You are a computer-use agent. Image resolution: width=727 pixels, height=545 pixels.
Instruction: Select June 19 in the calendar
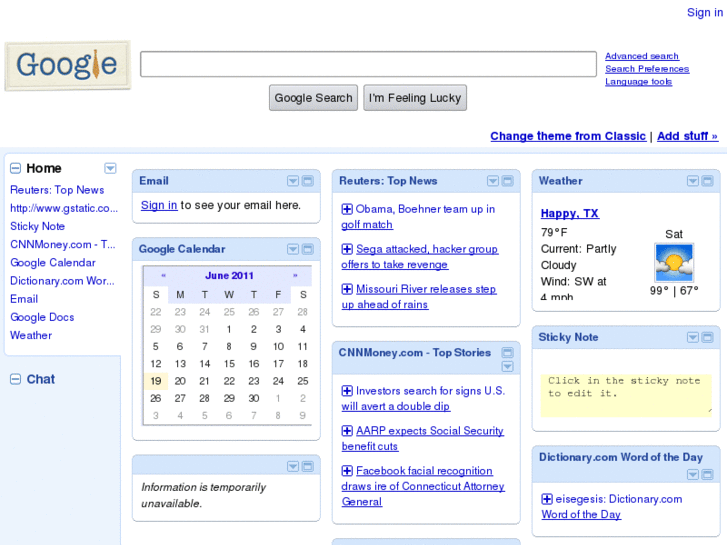point(156,381)
